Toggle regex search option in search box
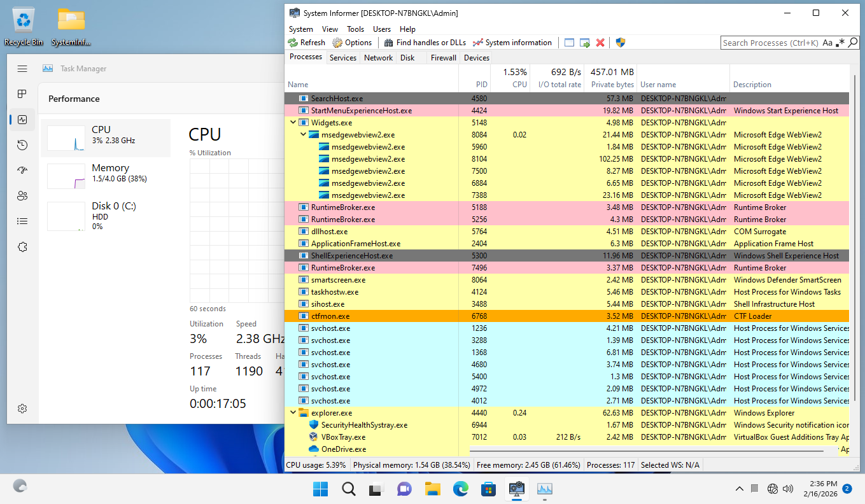Viewport: 865px width, 504px height. [x=841, y=43]
